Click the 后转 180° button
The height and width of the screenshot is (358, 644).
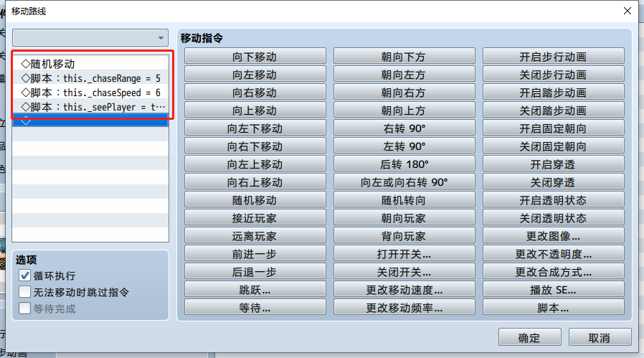404,164
